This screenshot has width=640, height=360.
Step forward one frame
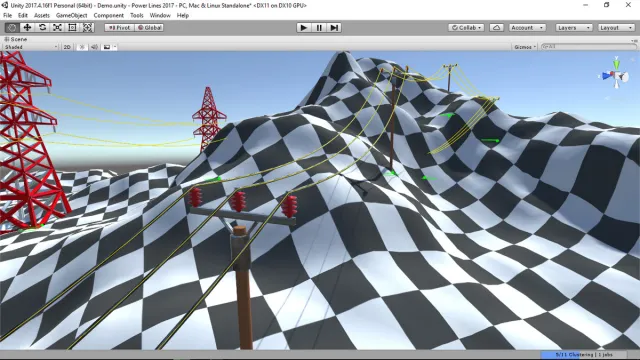pos(334,27)
